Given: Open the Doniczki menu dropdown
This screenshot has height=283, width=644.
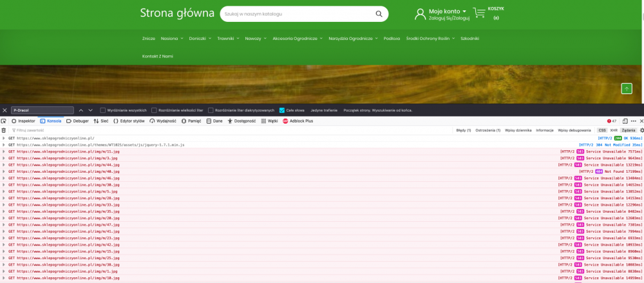Looking at the screenshot, I should [200, 38].
